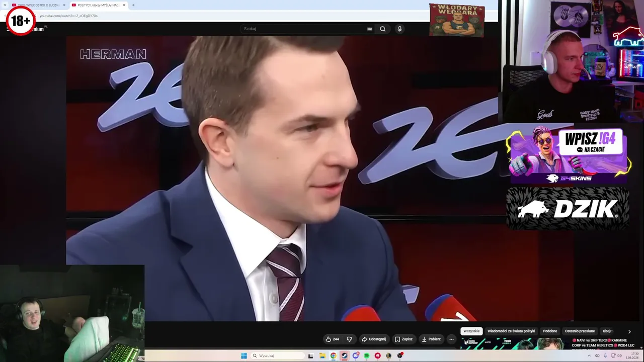Open the Windows Start menu
The width and height of the screenshot is (644, 362).
tap(244, 356)
